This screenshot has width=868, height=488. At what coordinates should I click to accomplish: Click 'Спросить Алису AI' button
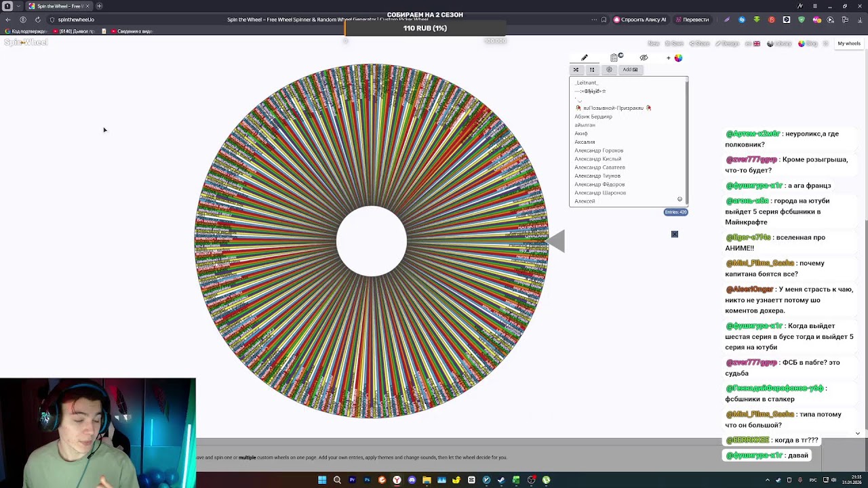click(x=640, y=20)
